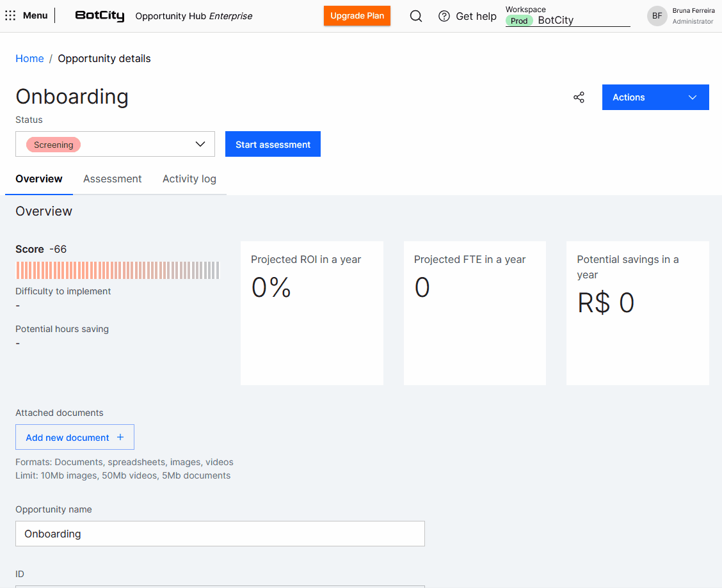Click the Projected ROI in a year card
722x588 pixels.
click(x=312, y=313)
